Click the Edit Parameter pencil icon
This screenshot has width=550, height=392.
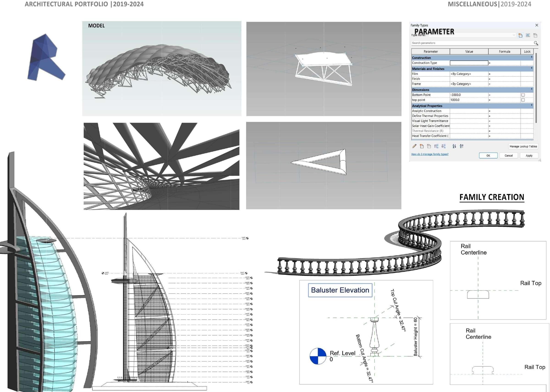point(414,146)
